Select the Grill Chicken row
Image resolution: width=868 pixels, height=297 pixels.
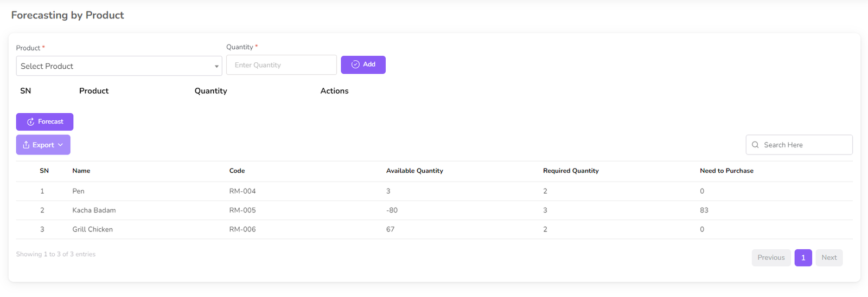pyautogui.click(x=93, y=229)
